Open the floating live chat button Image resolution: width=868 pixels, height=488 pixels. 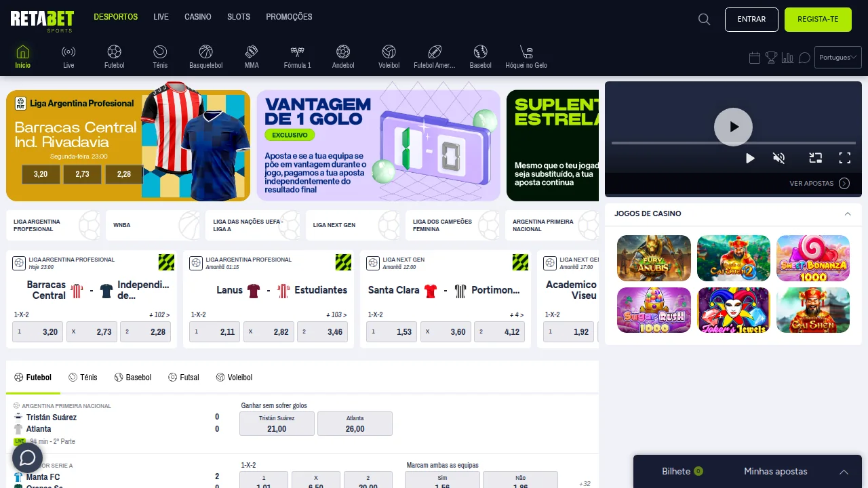(28, 458)
